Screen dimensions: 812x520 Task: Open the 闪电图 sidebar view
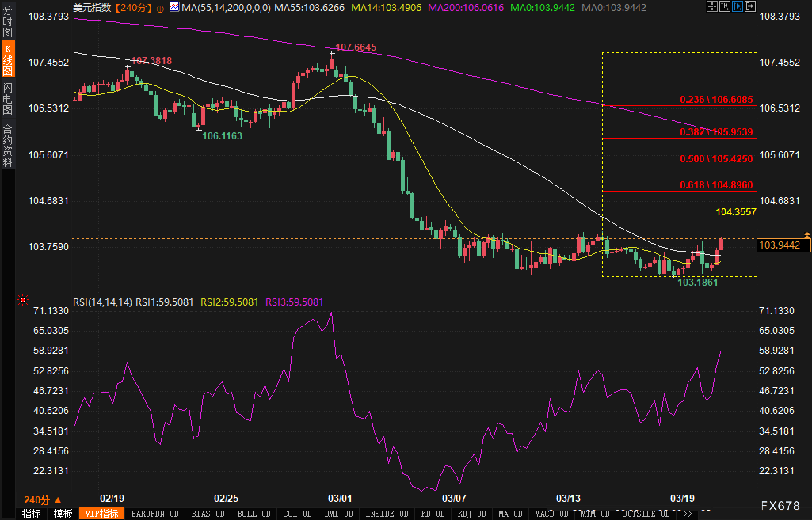point(8,99)
